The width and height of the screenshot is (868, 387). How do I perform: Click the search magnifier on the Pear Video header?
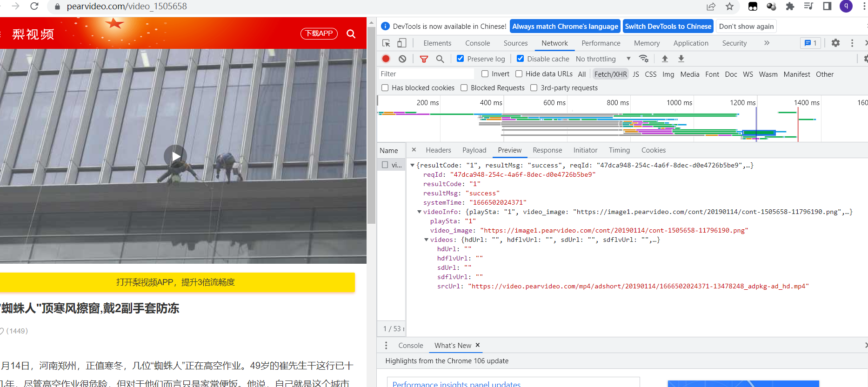click(x=351, y=33)
